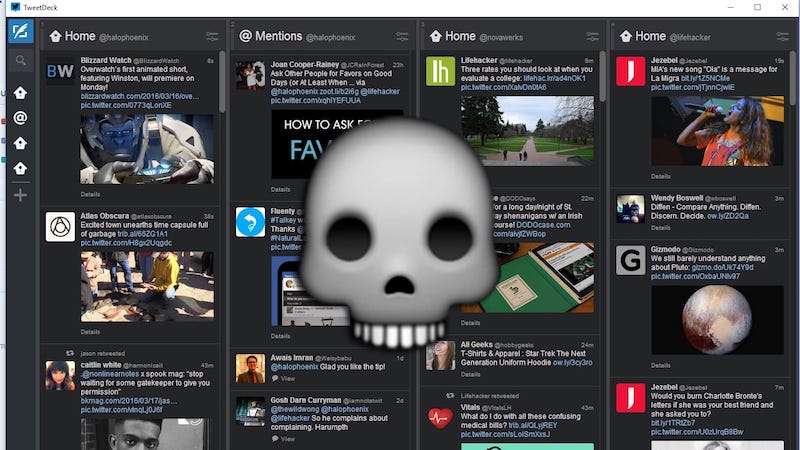Click the Atlas Obscura avatar
The height and width of the screenshot is (450, 800).
pos(60,227)
